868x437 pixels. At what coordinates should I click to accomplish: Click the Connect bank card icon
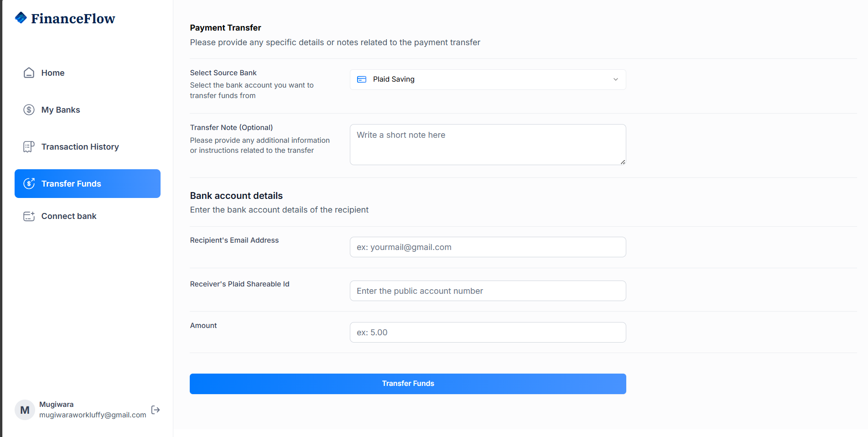tap(29, 216)
